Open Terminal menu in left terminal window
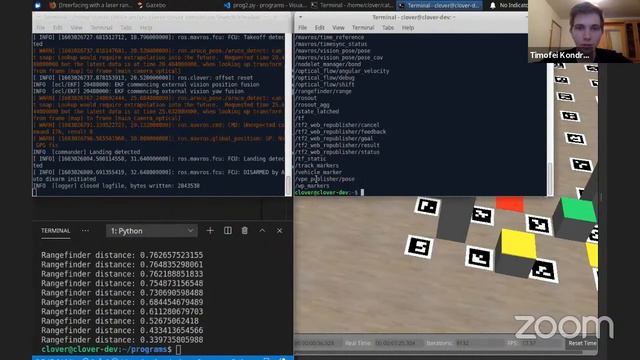640x360 pixels. tap(101, 28)
